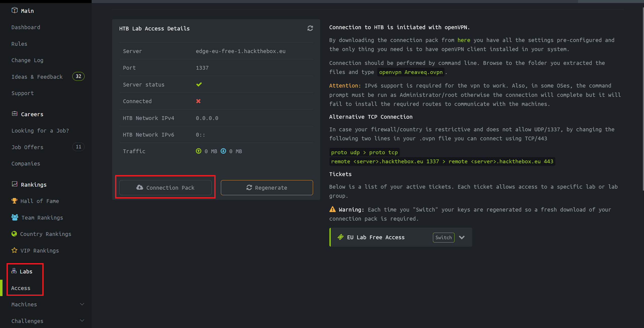The width and height of the screenshot is (644, 328).
Task: Open the EU Lab Free Access dropdown
Action: pyautogui.click(x=462, y=237)
